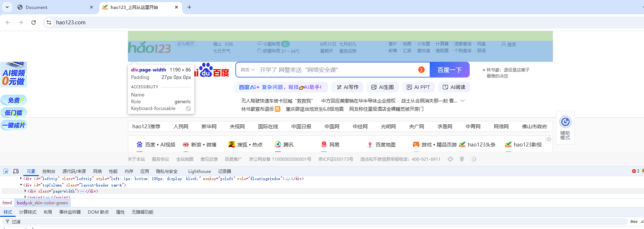Click the DevTools inspect element picker icon
Screen dimensions: 644x229
tap(6, 171)
